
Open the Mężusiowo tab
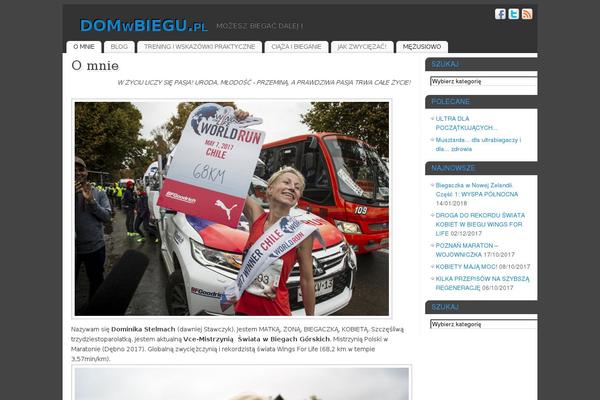(x=422, y=47)
